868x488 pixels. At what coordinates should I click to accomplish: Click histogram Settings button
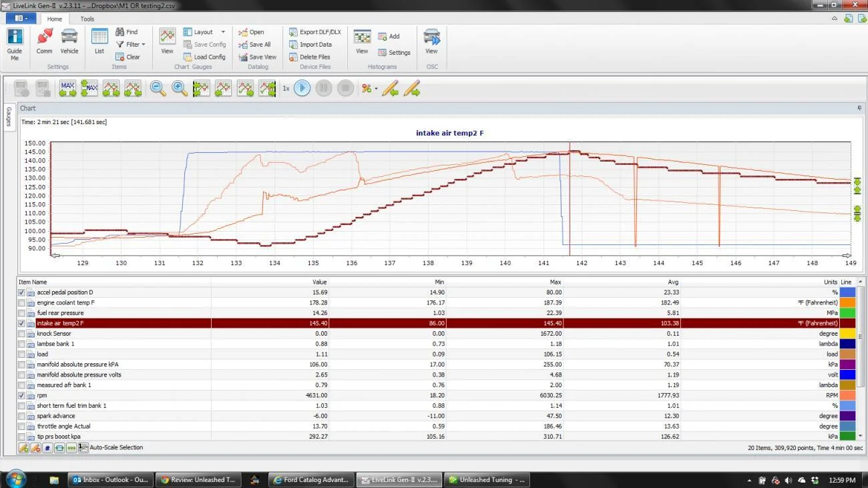[x=394, y=53]
